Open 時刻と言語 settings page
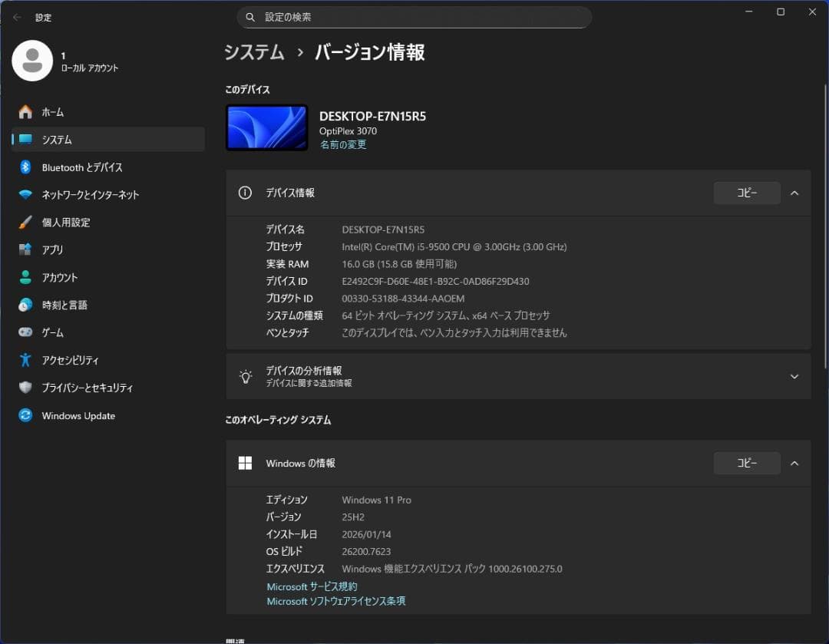829x644 pixels. point(64,305)
